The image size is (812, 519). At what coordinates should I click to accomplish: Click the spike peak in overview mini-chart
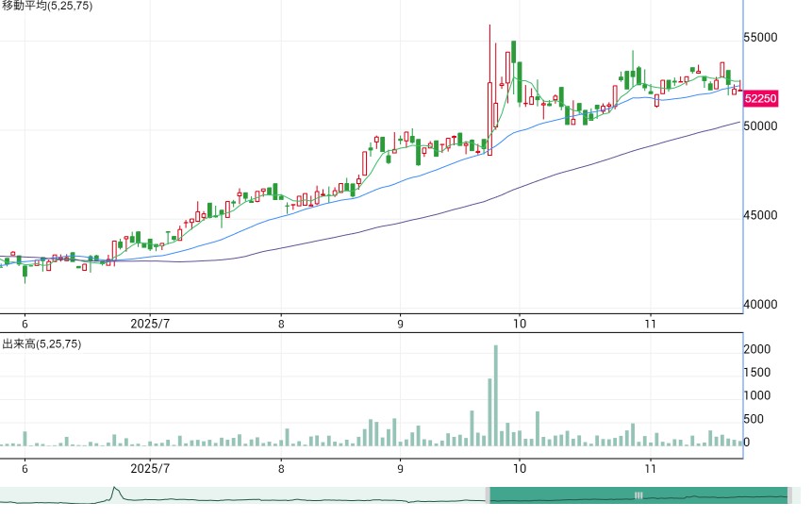click(x=115, y=488)
